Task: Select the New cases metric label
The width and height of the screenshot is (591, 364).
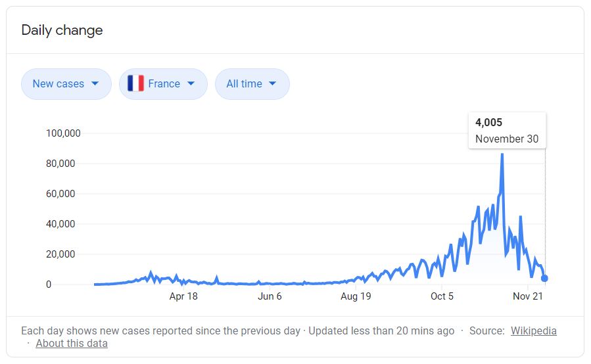Action: pyautogui.click(x=58, y=83)
